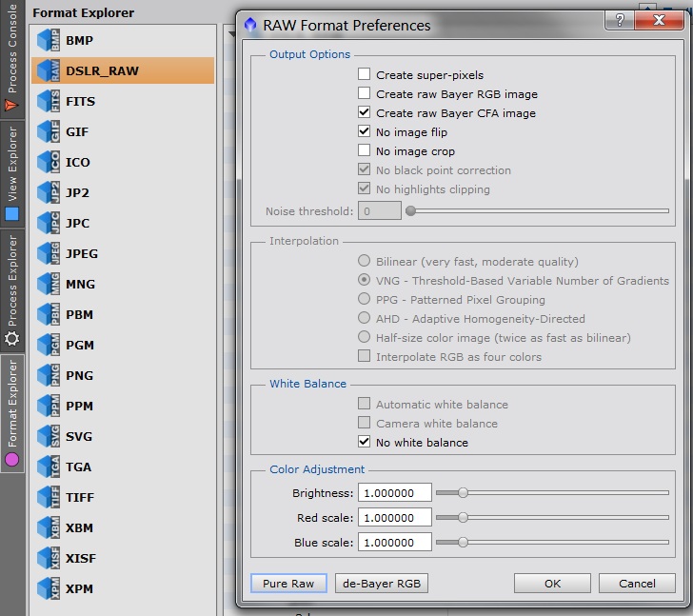
Task: Click the RAW Format Preferences title icon
Action: [x=250, y=25]
